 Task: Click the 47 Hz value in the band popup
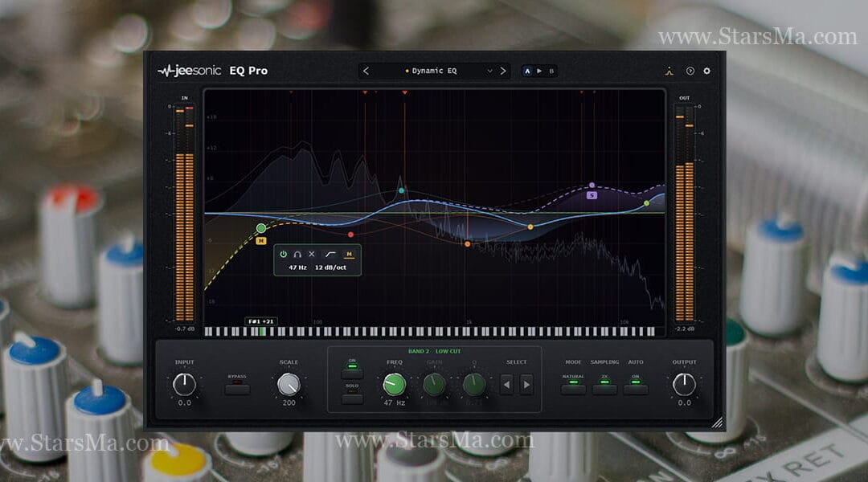pyautogui.click(x=297, y=268)
